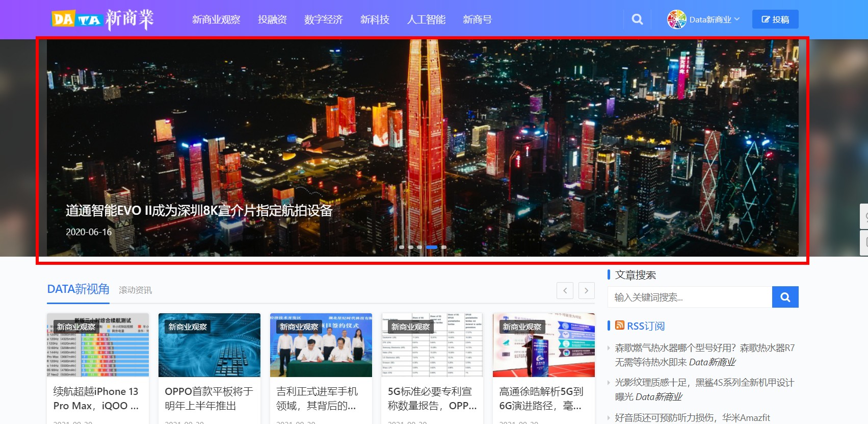The height and width of the screenshot is (424, 868).
Task: Jump to the first carousel slide dot
Action: (x=402, y=247)
